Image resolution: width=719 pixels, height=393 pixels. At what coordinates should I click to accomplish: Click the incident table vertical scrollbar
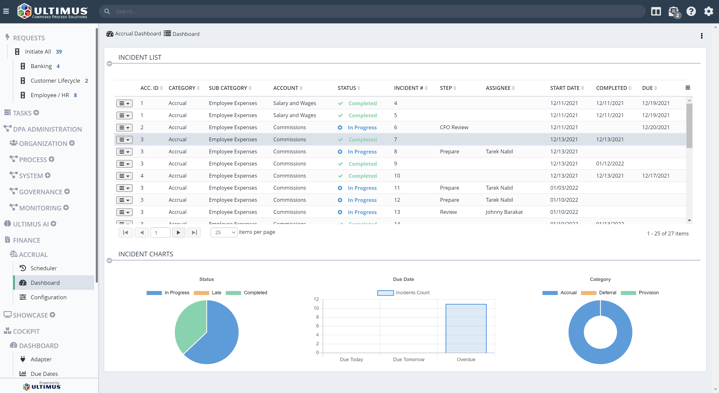pyautogui.click(x=689, y=125)
